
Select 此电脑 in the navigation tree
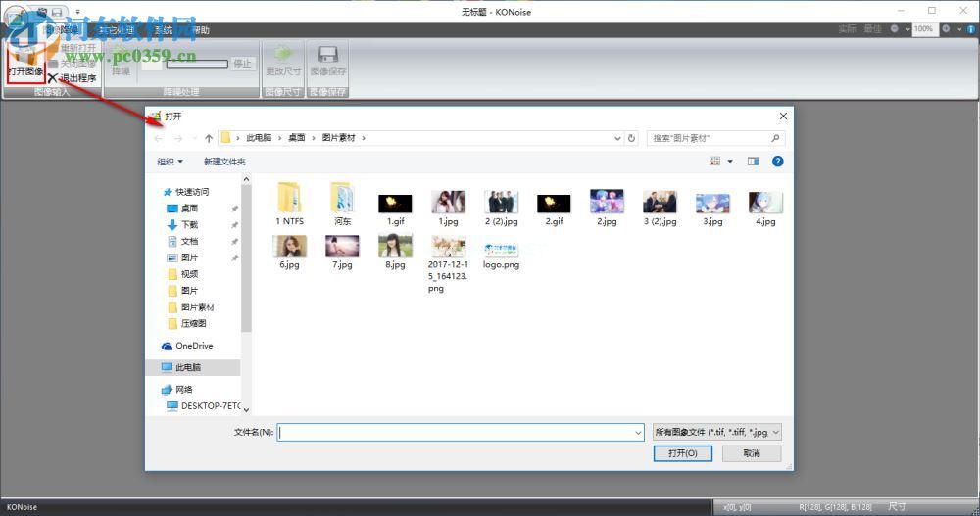point(187,367)
